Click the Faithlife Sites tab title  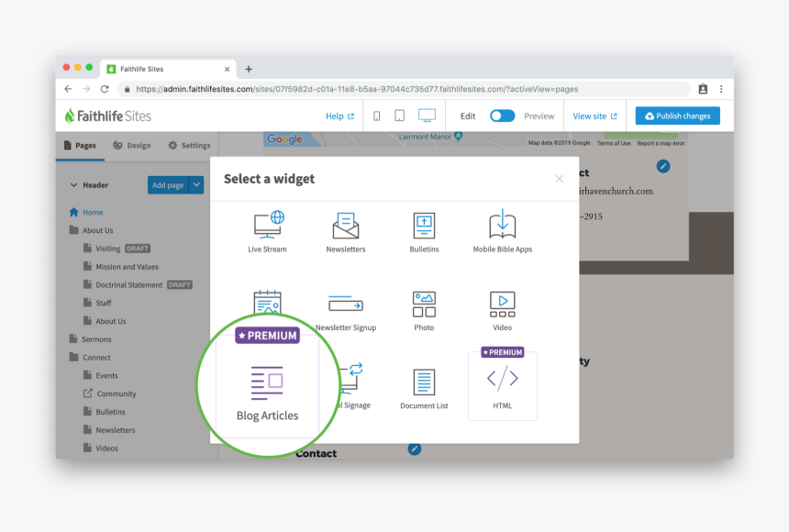142,69
